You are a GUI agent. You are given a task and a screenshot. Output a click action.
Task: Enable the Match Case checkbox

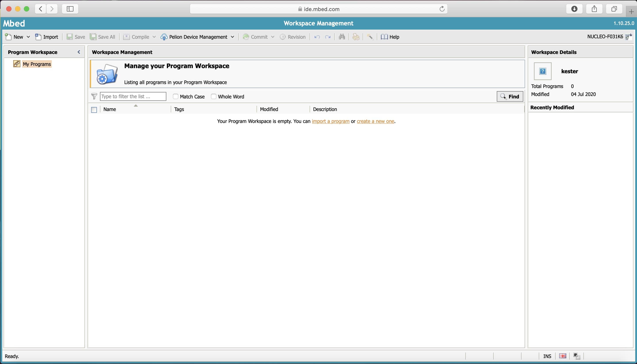tap(175, 96)
